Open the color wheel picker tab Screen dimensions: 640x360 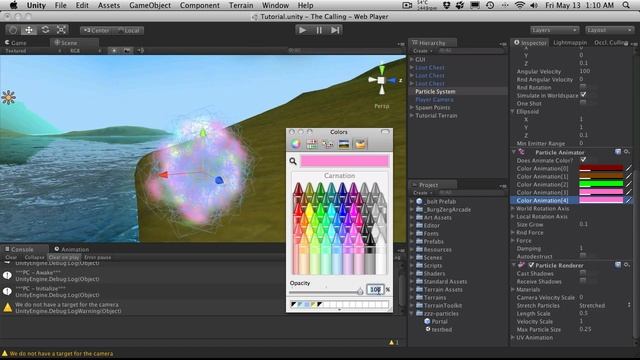tap(296, 144)
